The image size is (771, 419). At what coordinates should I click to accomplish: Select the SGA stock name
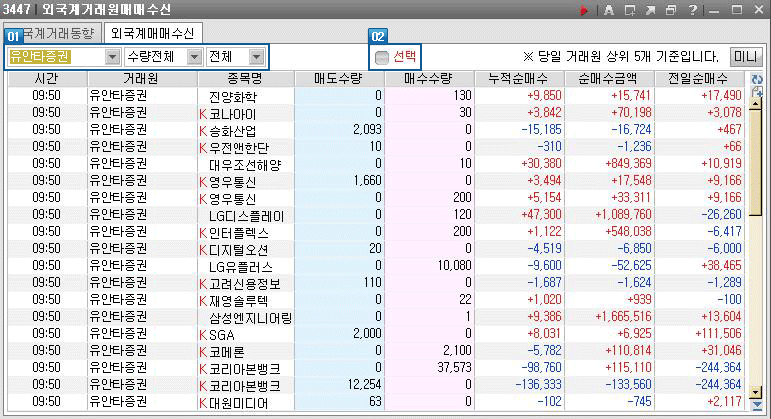[222, 335]
